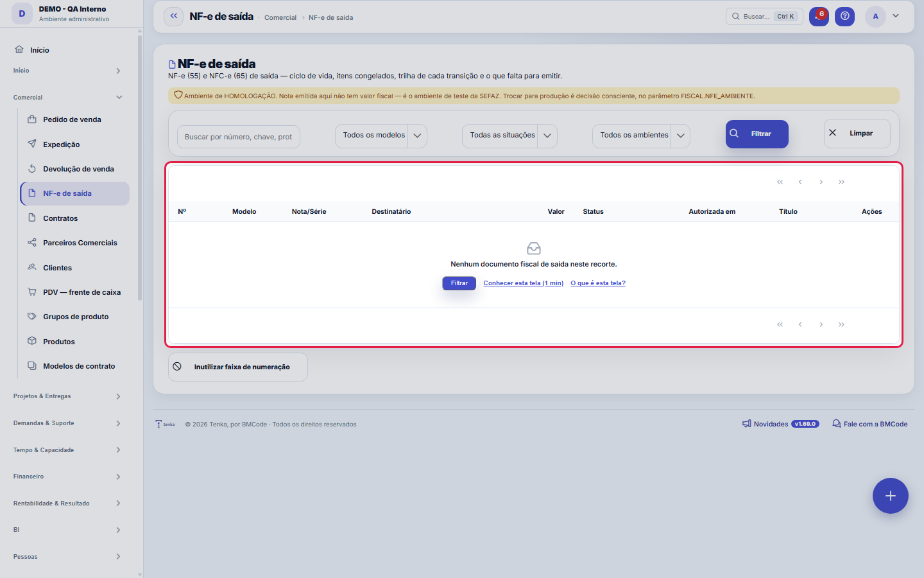Select NF-e de saída menu item
Viewport: 924px width, 578px height.
point(75,193)
